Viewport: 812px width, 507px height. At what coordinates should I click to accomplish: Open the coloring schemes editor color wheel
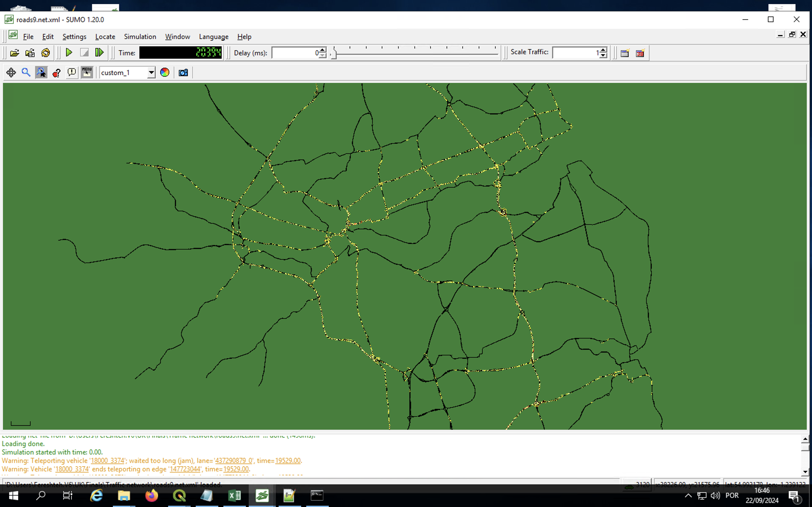(164, 72)
